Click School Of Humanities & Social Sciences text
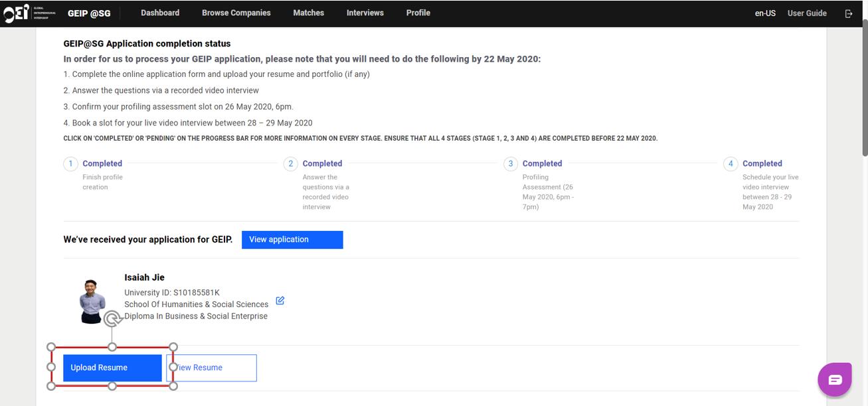868x406 pixels. [197, 304]
